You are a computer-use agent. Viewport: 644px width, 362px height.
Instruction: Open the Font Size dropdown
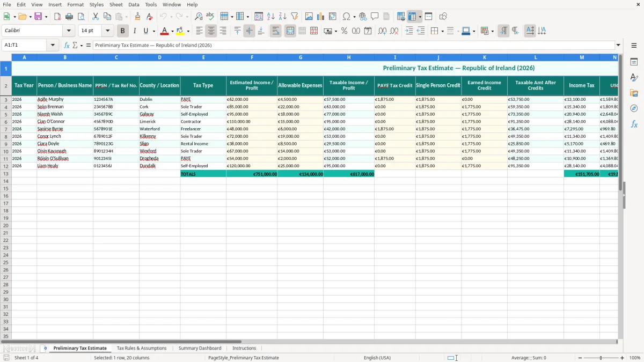coord(107,31)
